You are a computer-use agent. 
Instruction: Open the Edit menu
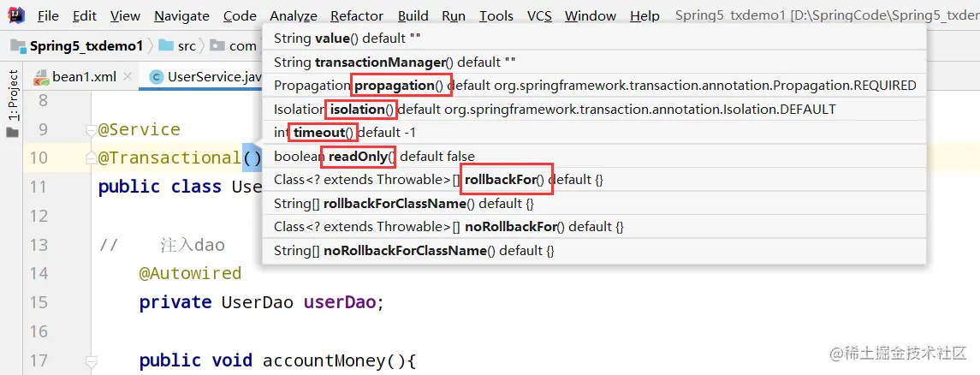pos(85,15)
